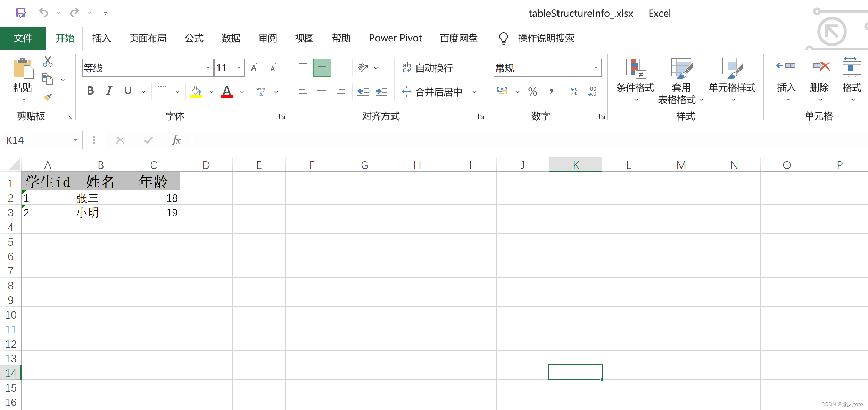Click the Increase Indent icon

click(x=381, y=91)
